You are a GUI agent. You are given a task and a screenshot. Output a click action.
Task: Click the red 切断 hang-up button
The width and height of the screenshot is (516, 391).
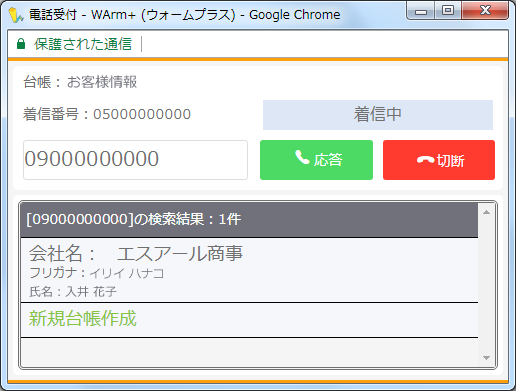pos(439,160)
